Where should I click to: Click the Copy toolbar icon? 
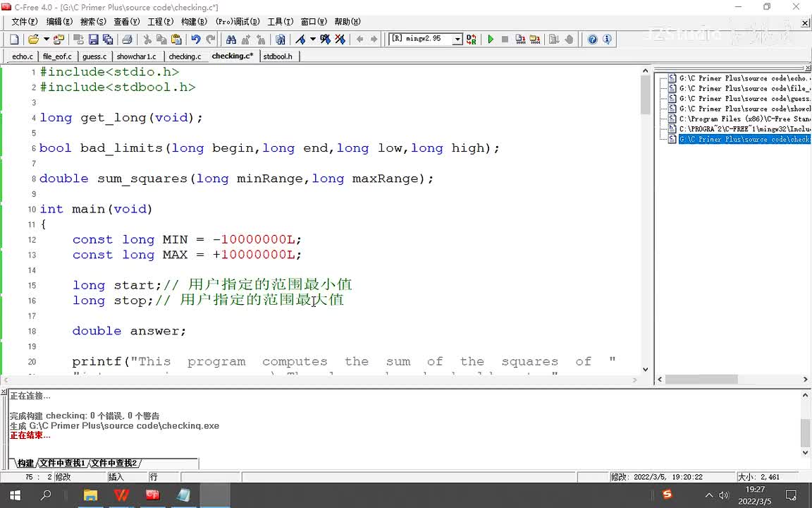(x=161, y=40)
